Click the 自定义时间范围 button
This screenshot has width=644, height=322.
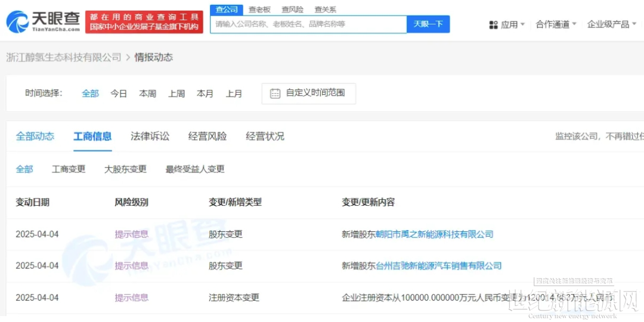pos(309,94)
